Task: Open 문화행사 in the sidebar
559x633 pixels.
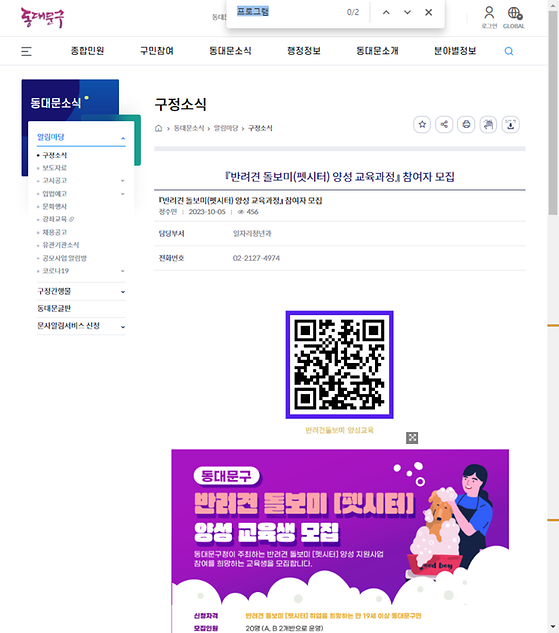Action: [54, 207]
